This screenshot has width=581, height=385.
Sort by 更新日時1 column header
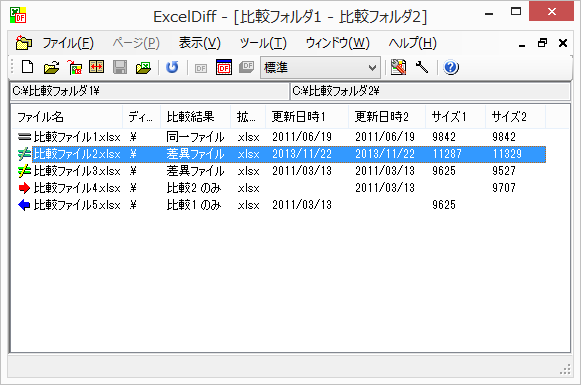[307, 117]
